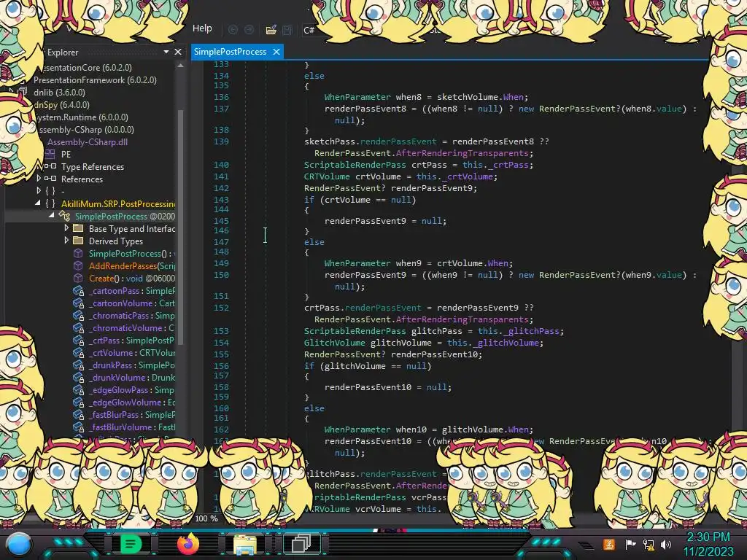Click the Derived Types folder icon
The height and width of the screenshot is (560, 747).
click(x=78, y=241)
